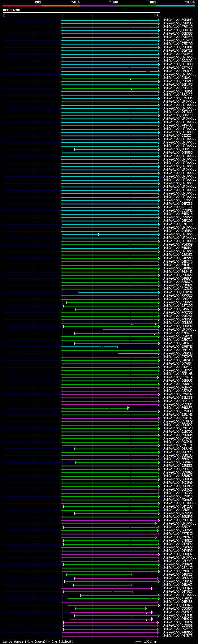Open hit UniRef100_A8HPL0
198x644 pixels.
pyautogui.click(x=178, y=149)
